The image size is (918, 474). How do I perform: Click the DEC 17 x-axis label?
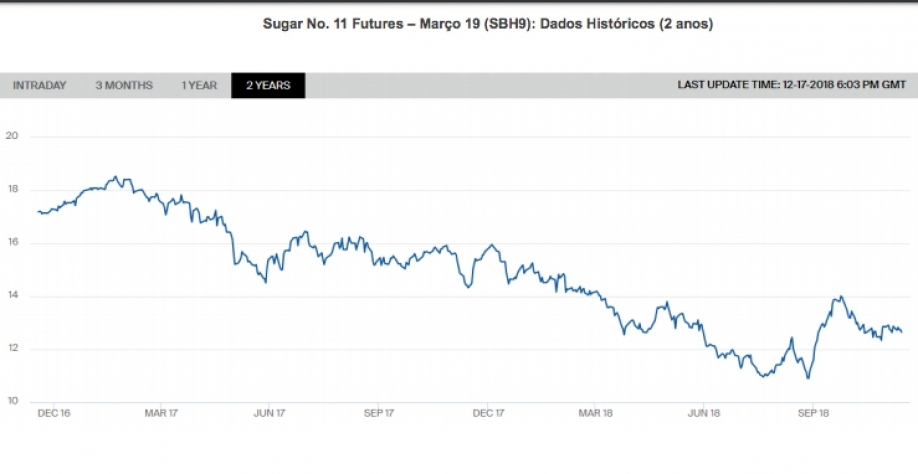(487, 412)
